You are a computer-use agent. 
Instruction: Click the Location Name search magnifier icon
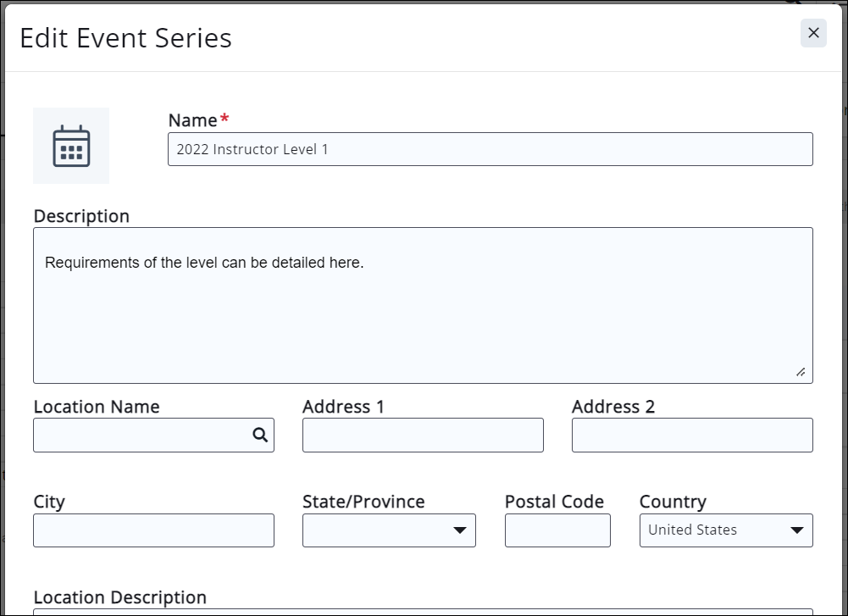[x=260, y=435]
